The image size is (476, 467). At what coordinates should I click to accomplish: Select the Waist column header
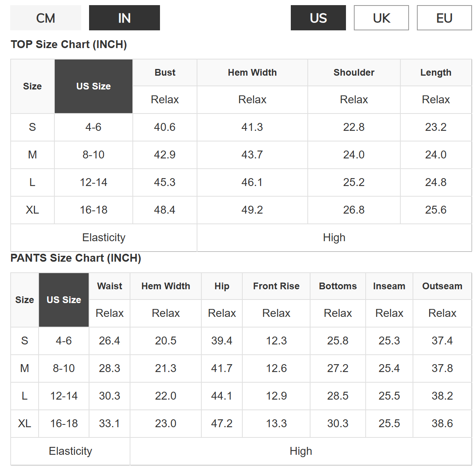point(110,286)
